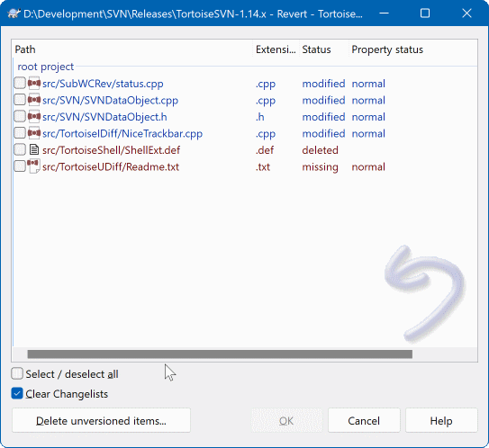Screen dimensions: 489x448
Task: Click 'normal' property status of Readme.txt
Action: click(x=368, y=166)
